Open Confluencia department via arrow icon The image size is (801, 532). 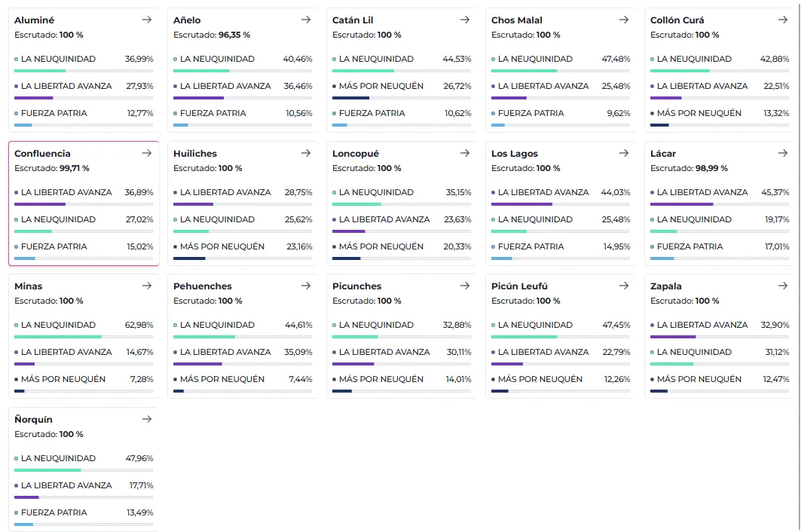[x=147, y=153]
